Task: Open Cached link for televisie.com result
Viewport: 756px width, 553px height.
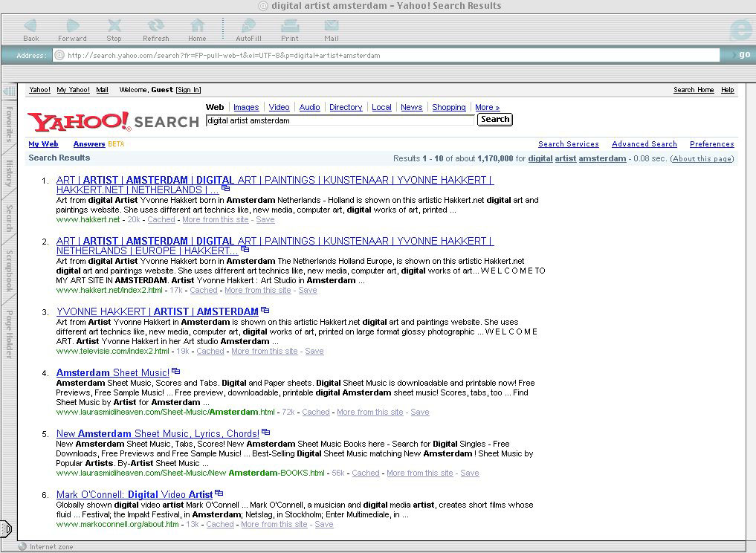Action: (210, 351)
